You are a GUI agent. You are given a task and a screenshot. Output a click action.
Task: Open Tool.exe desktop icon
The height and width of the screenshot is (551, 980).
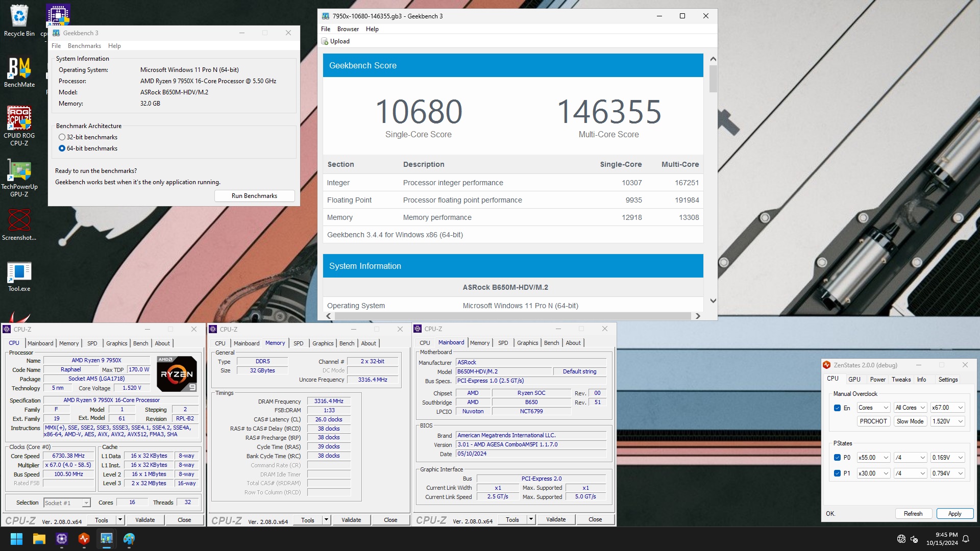(x=19, y=277)
